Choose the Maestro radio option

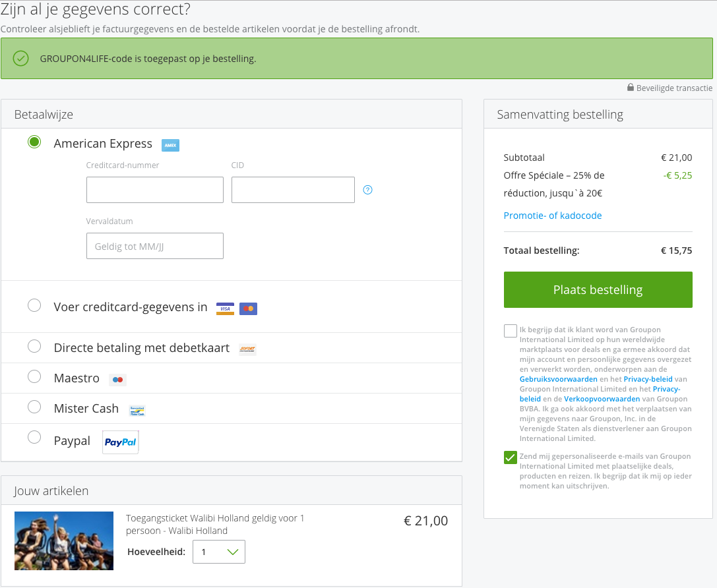34,376
